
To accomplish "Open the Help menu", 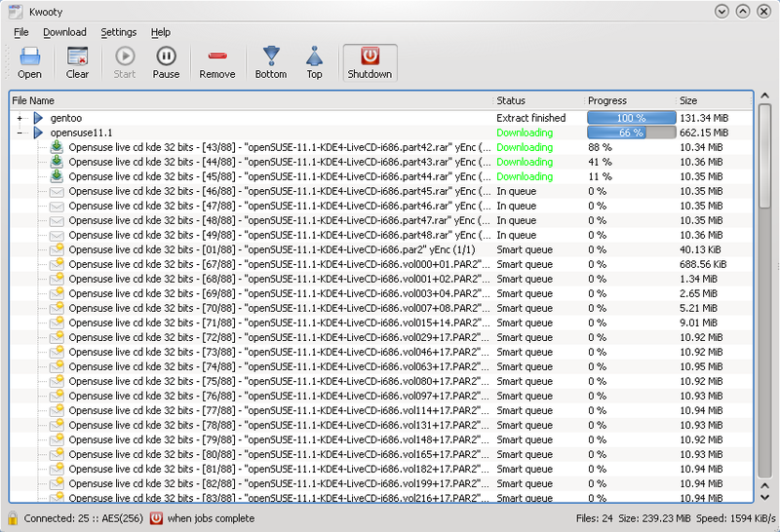I will [161, 32].
